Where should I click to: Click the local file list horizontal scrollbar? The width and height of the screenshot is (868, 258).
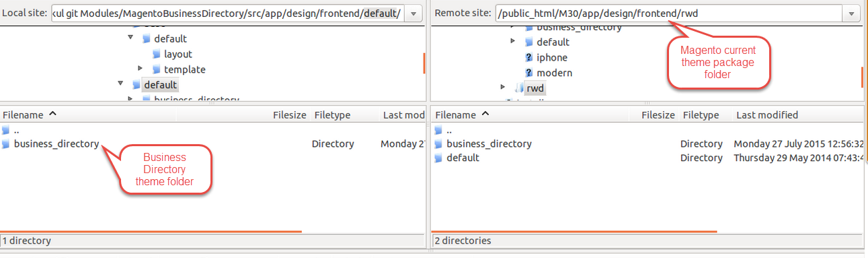coord(151,231)
